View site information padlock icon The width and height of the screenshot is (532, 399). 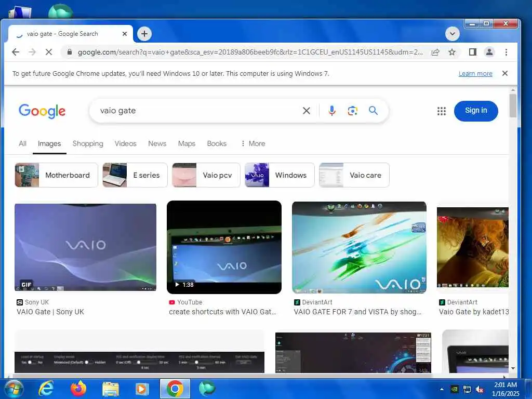pyautogui.click(x=70, y=52)
